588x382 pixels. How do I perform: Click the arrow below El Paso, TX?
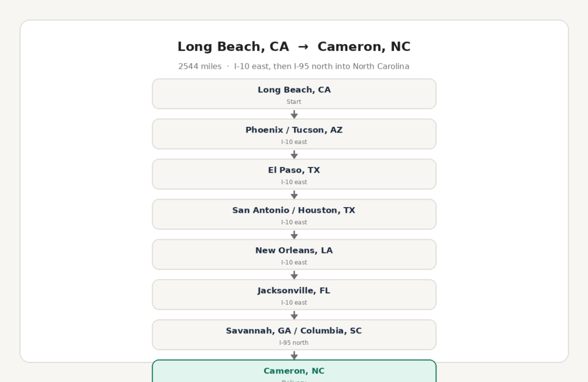(x=294, y=194)
